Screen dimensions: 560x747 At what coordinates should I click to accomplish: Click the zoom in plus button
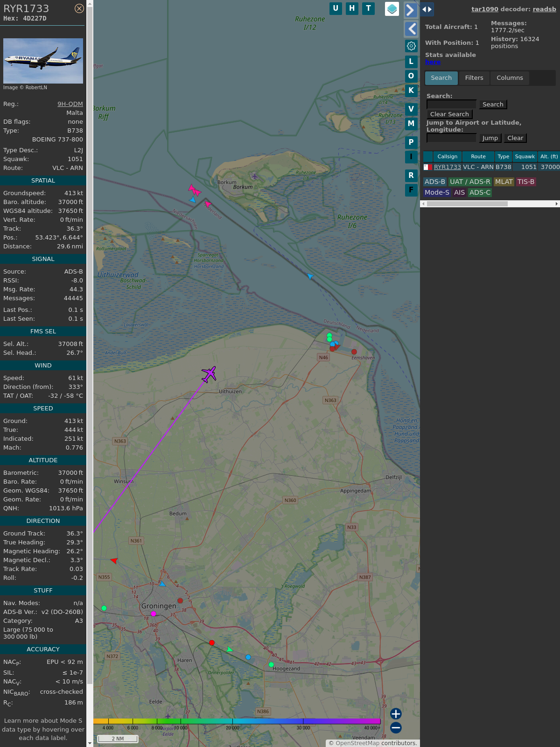[396, 713]
